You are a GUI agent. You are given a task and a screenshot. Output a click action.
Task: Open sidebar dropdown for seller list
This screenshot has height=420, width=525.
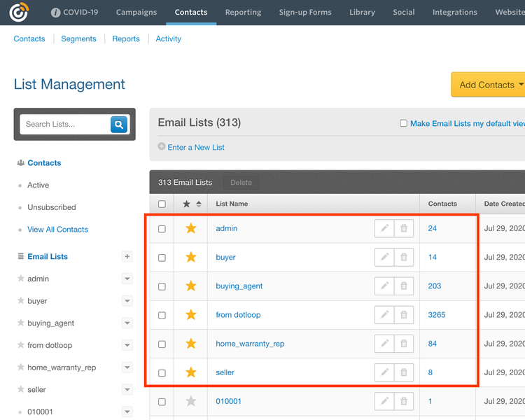pos(127,390)
